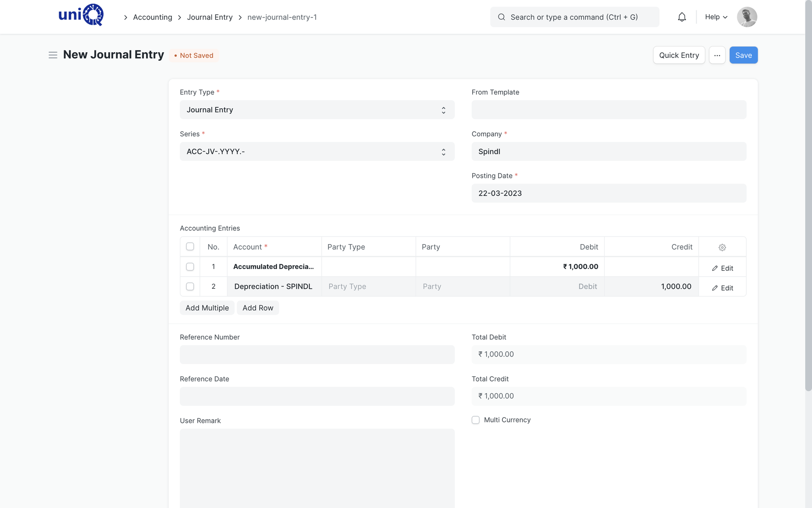Click the new-journal-entry-1 breadcrumb

[282, 17]
